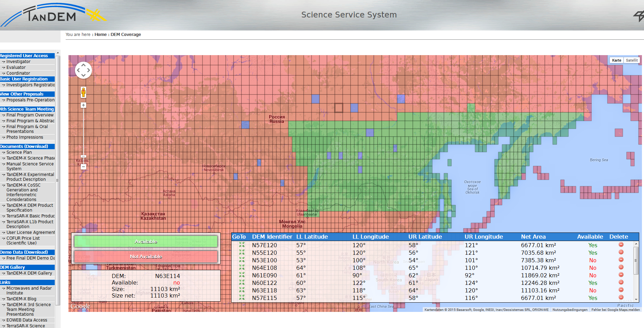Go to Home in the breadcrumb

[x=101, y=35]
